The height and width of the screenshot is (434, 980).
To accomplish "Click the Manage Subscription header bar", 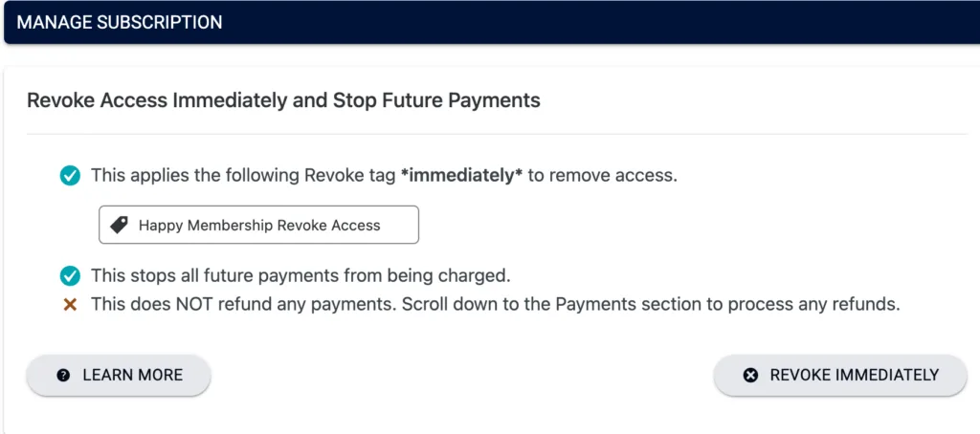I will 490,22.
